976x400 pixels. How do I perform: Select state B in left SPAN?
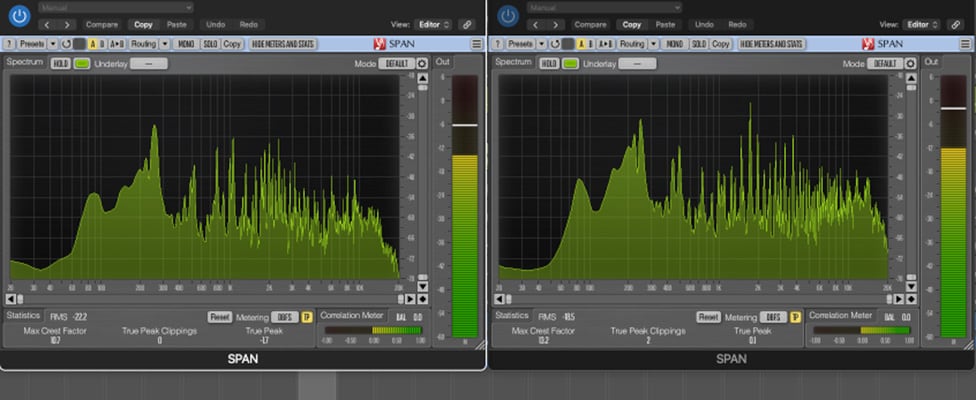coord(102,44)
